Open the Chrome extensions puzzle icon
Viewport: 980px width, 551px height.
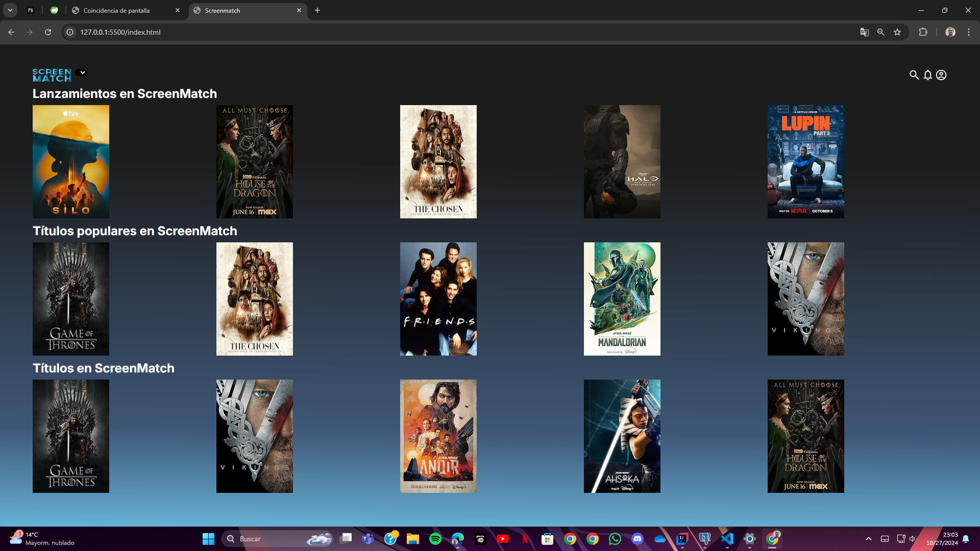click(923, 32)
